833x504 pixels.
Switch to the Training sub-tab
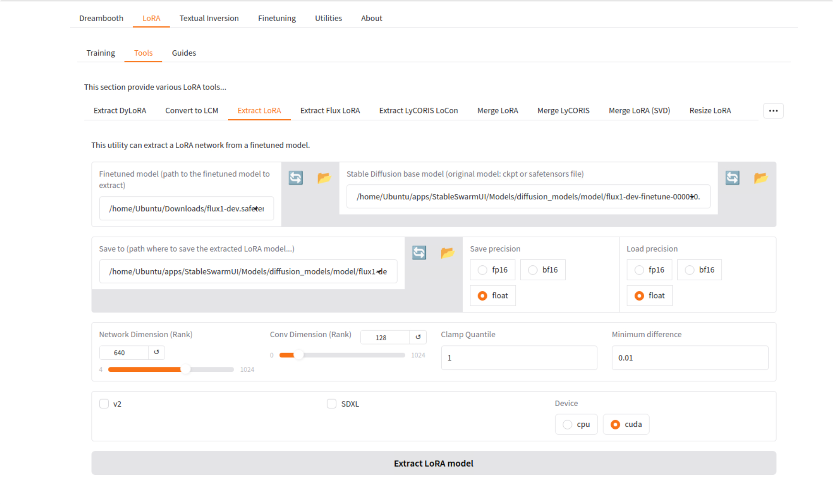click(101, 53)
